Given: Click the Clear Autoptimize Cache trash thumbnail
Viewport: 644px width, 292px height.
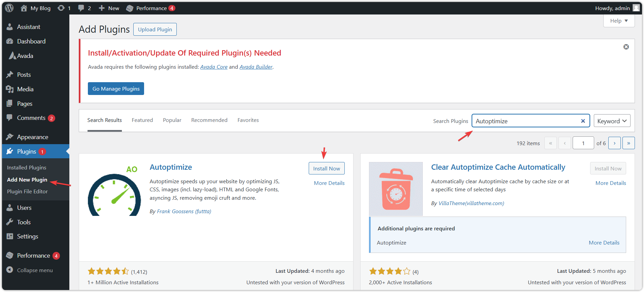Looking at the screenshot, I should (x=396, y=189).
